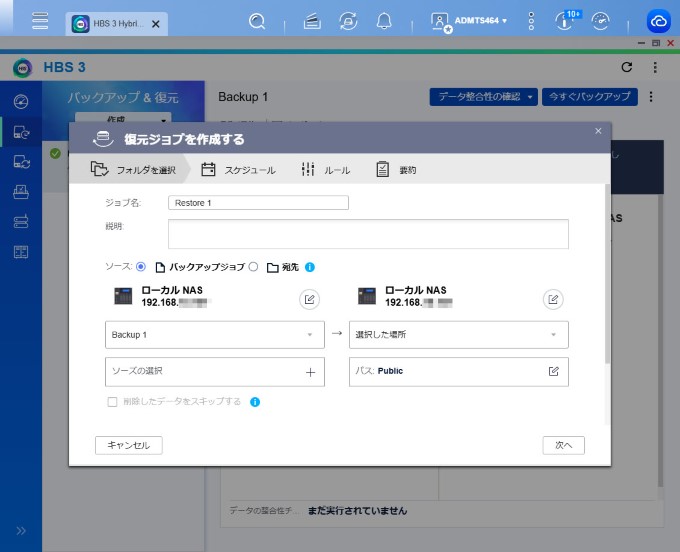
Task: Click the 次へ button
Action: (564, 445)
